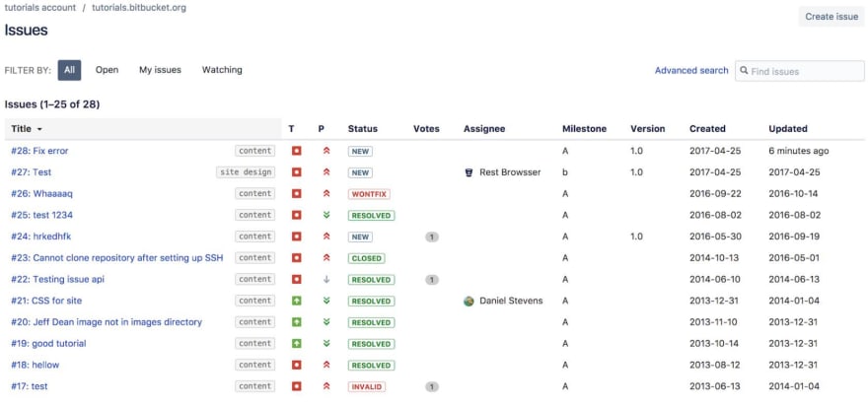The width and height of the screenshot is (868, 406).
Task: Click bug type icon for #24 hrkedhfk
Action: pos(296,237)
